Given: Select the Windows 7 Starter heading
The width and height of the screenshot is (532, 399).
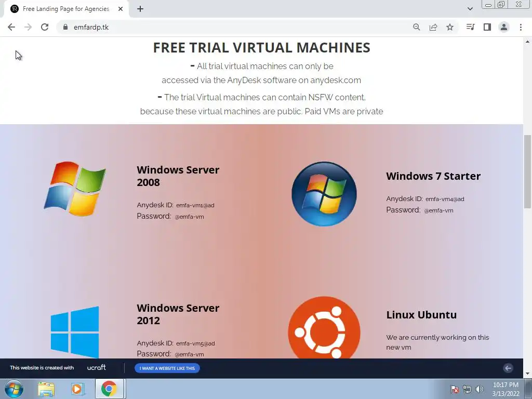Looking at the screenshot, I should click(433, 176).
